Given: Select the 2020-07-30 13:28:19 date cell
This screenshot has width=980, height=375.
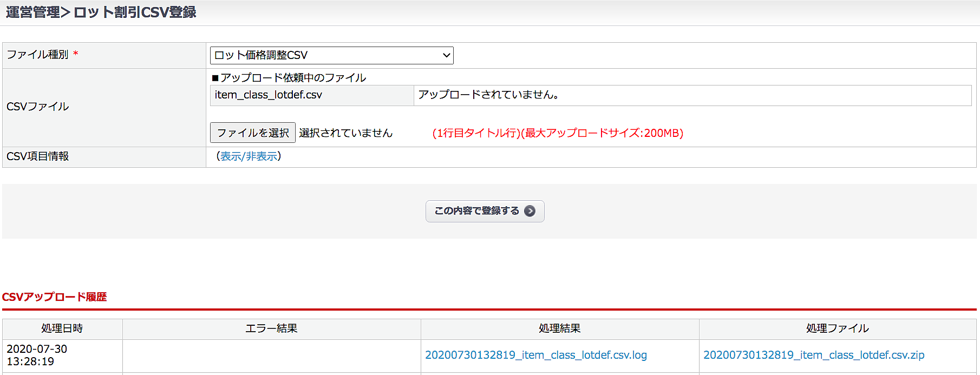Looking at the screenshot, I should (37, 355).
